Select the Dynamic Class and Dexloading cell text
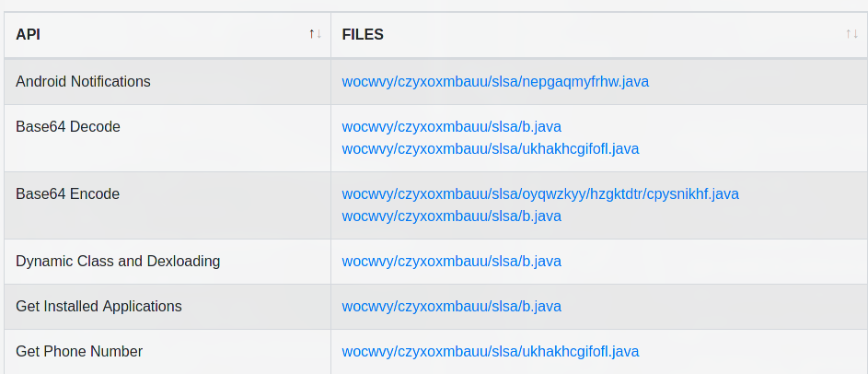 click(118, 261)
